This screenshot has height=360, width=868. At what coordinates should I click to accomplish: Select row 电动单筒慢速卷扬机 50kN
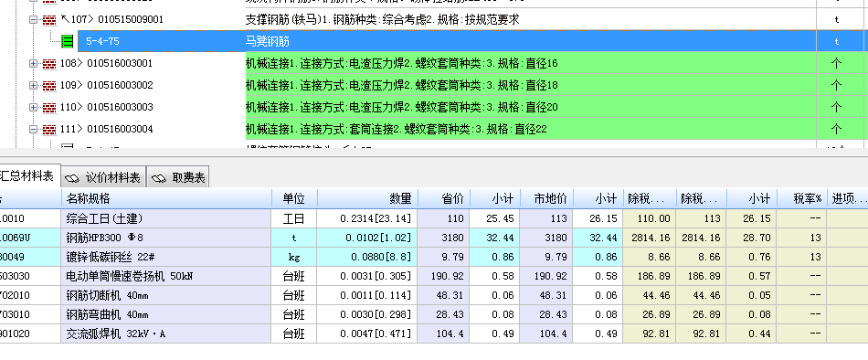434,276
